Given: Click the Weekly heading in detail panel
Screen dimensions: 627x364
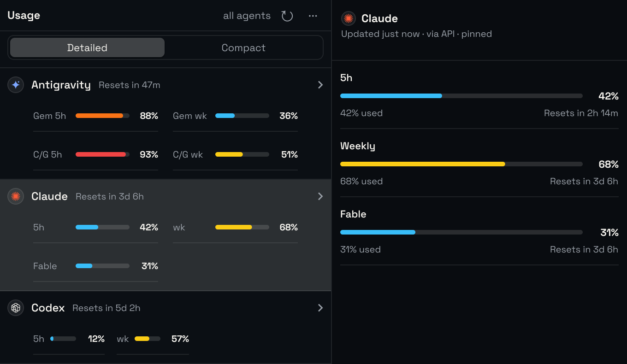Looking at the screenshot, I should [x=358, y=147].
